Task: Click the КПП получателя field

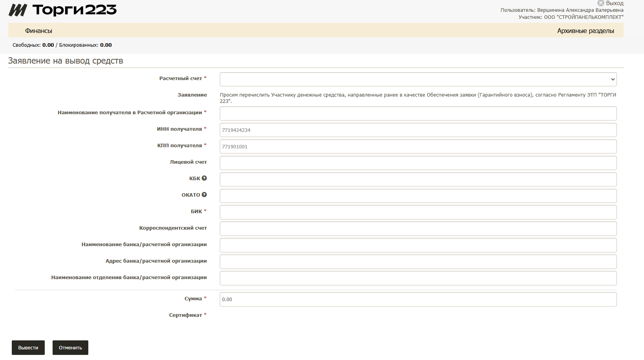Action: [x=418, y=146]
